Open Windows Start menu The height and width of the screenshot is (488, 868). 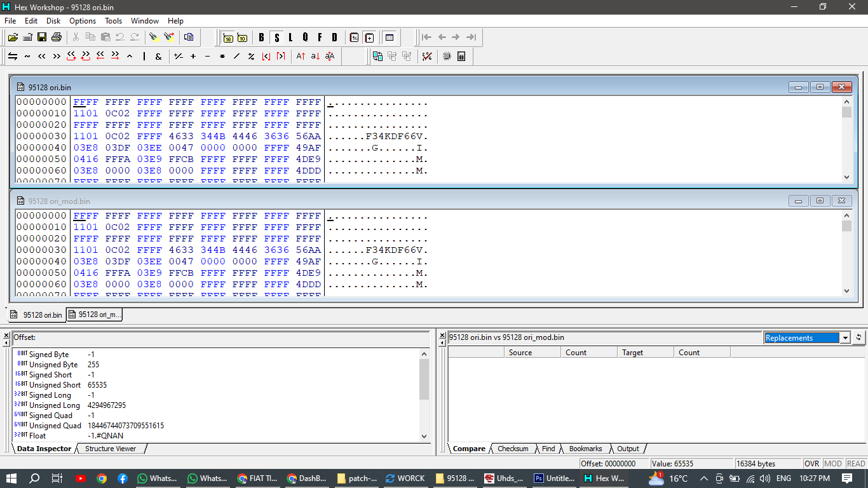click(x=11, y=478)
